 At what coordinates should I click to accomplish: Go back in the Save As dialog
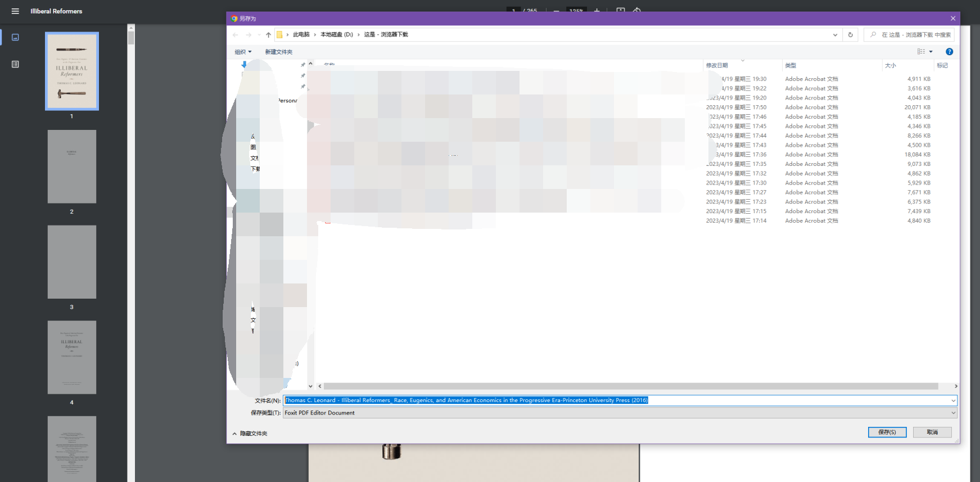pyautogui.click(x=236, y=35)
